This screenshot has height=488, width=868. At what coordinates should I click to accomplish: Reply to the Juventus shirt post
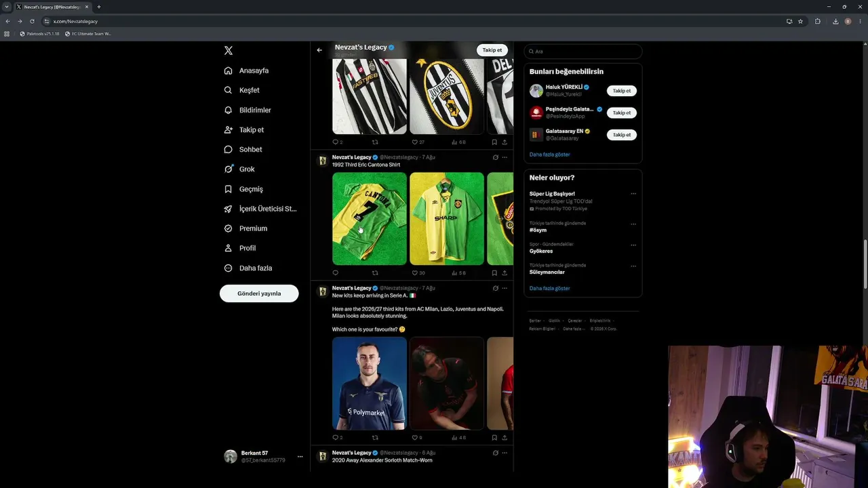click(337, 142)
